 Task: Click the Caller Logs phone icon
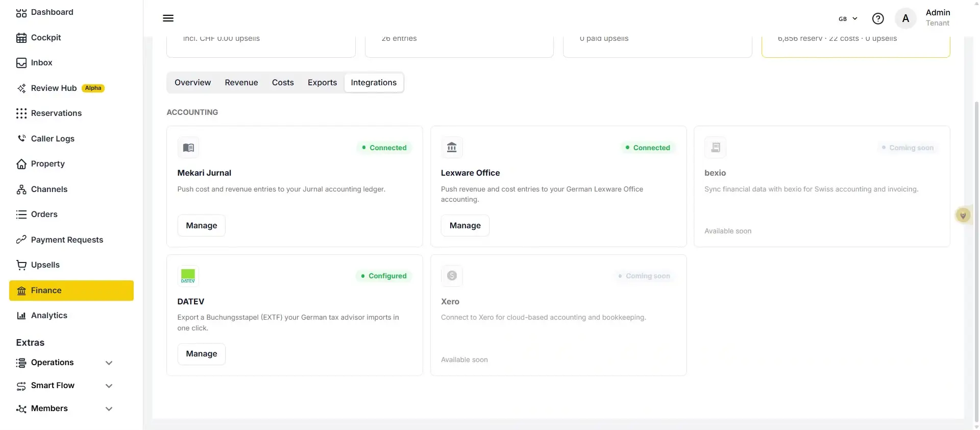tap(21, 138)
